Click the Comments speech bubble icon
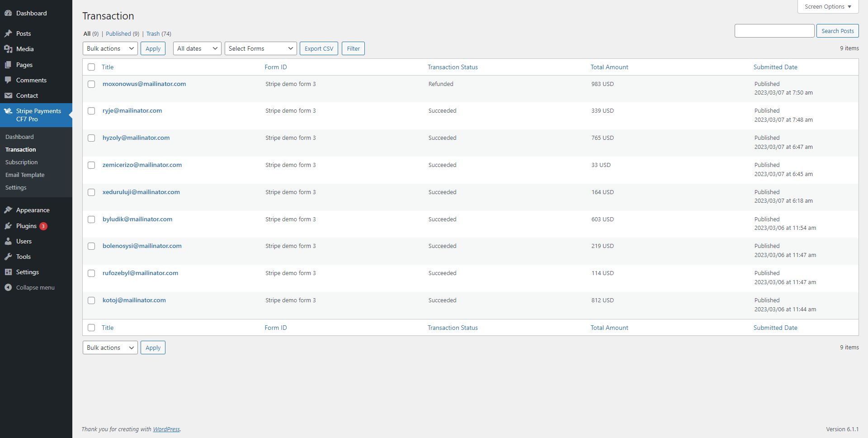The image size is (868, 438). pos(8,80)
